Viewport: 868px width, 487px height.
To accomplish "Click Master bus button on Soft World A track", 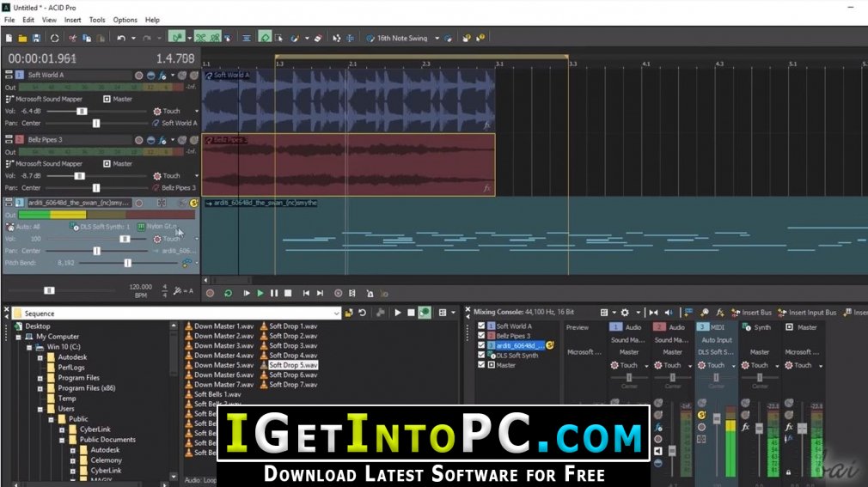I will (x=118, y=99).
